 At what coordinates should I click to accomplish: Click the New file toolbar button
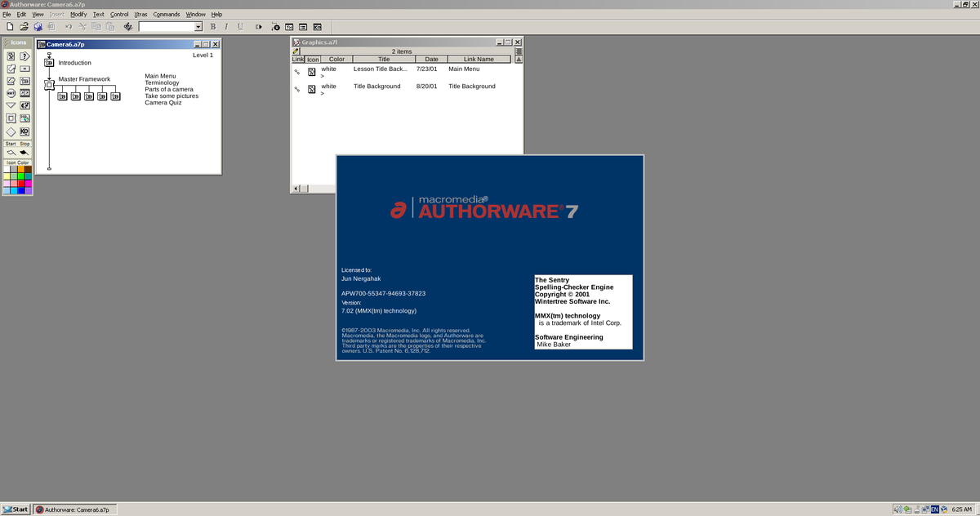pyautogui.click(x=10, y=26)
